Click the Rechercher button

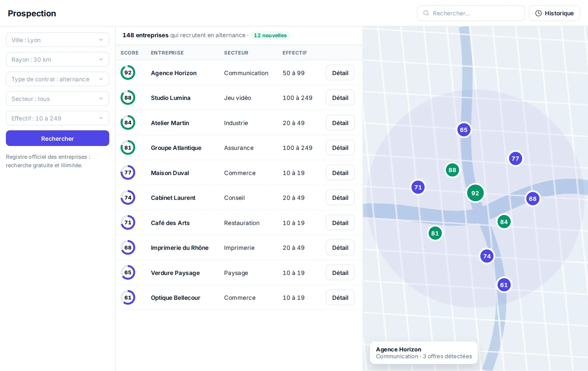click(x=57, y=138)
